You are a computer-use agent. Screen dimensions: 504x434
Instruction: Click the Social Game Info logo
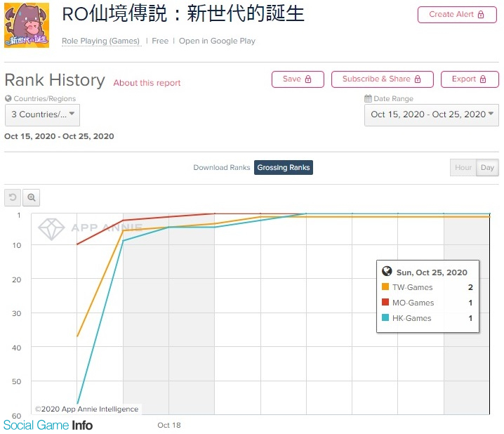pyautogui.click(x=48, y=425)
